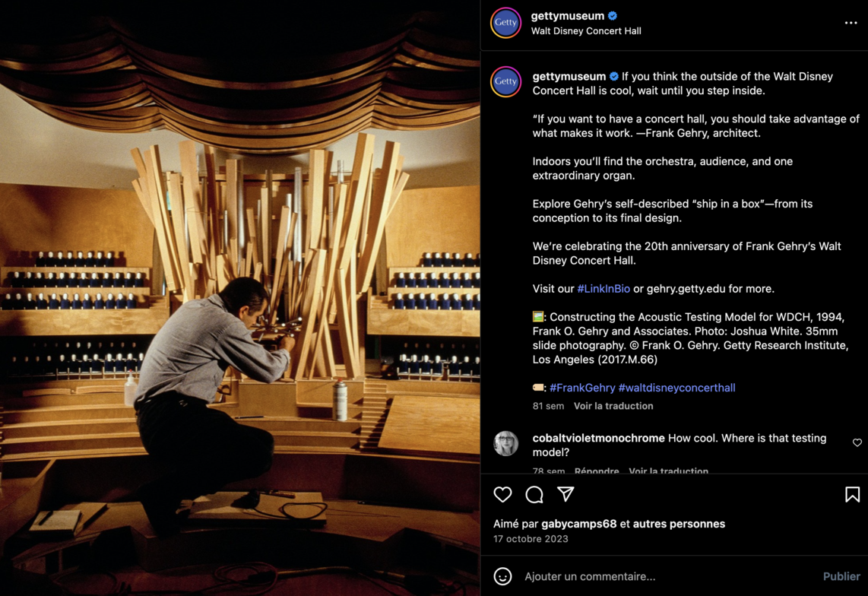
Task: Translate caption with Voir la traduction
Action: point(613,406)
